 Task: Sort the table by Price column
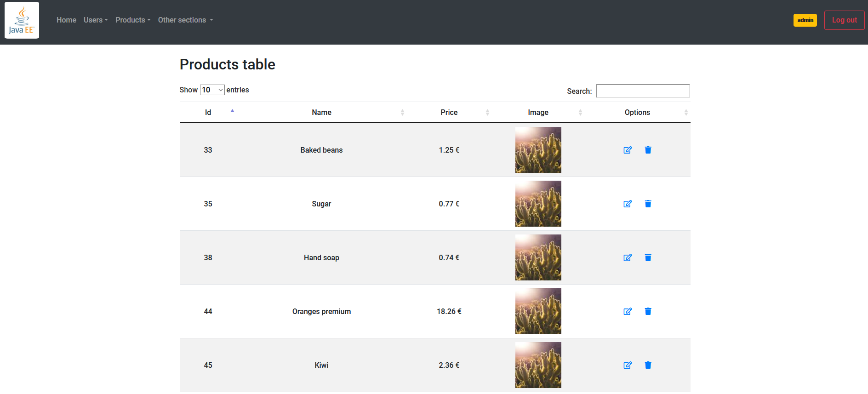pos(449,113)
